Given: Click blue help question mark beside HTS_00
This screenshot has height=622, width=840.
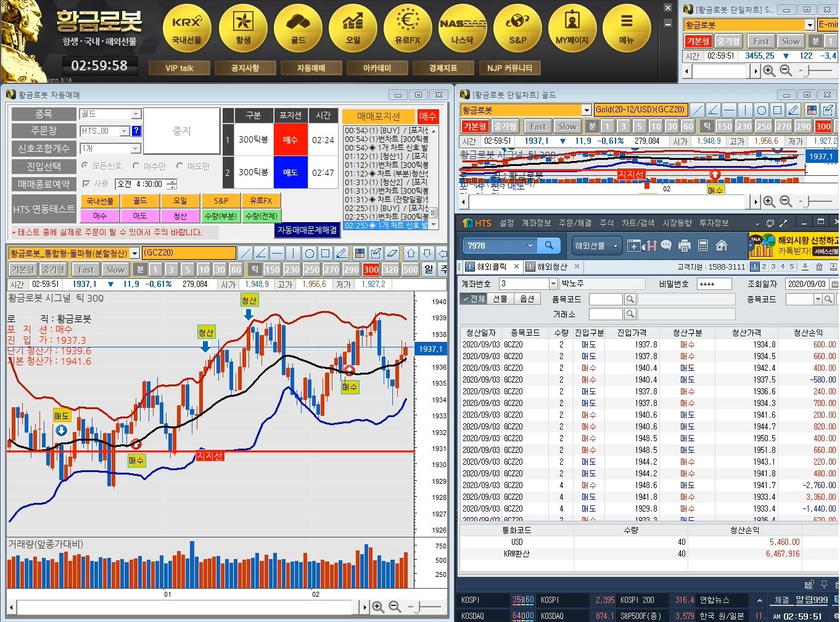Looking at the screenshot, I should tap(136, 131).
